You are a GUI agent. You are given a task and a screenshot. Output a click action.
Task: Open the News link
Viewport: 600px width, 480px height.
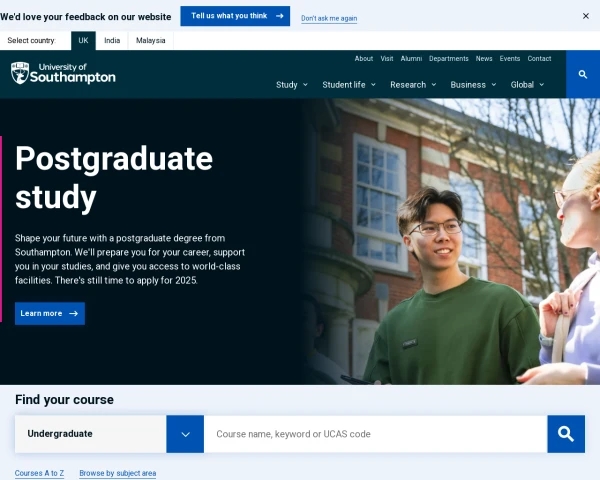[484, 59]
